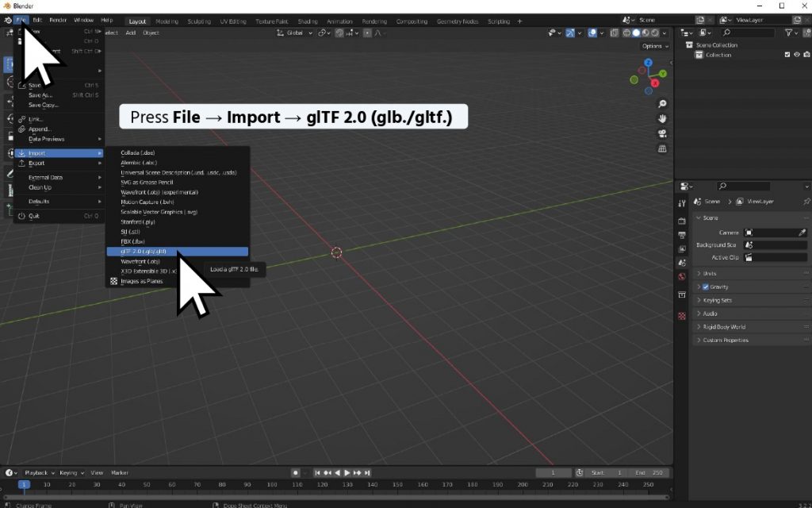Create a new scene with the copy icon
Screen dimensions: 812x508
pos(700,20)
